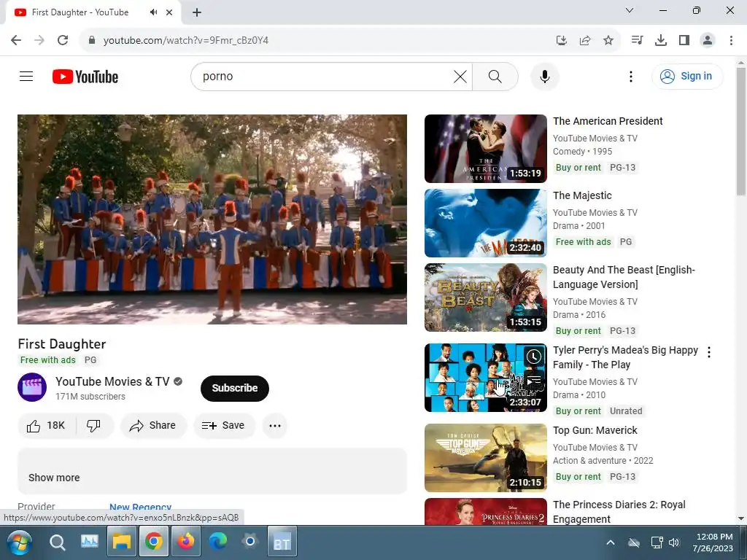Clear the search box text
The width and height of the screenshot is (747, 560).
tap(460, 76)
